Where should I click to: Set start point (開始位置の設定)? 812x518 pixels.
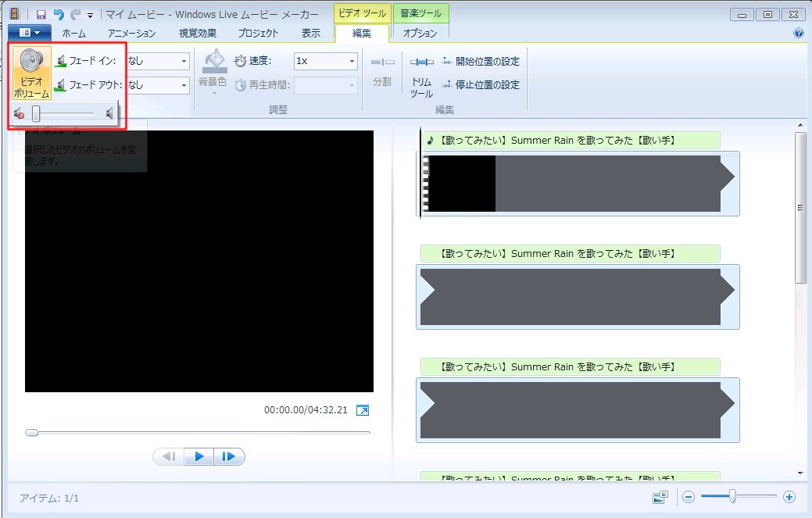[x=480, y=61]
